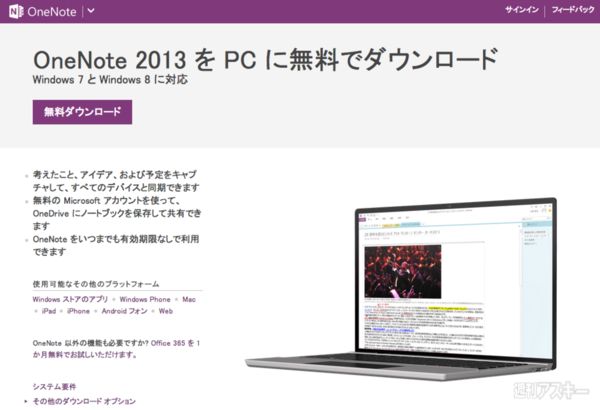Open the Mac platform link
Viewport: 600px width, 410px height.
189,299
